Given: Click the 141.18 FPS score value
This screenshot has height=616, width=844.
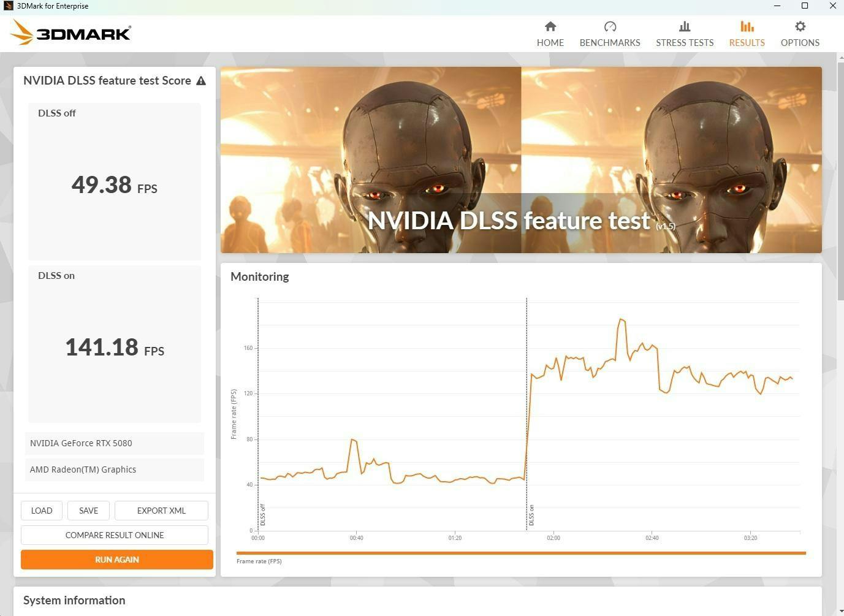Looking at the screenshot, I should (115, 347).
